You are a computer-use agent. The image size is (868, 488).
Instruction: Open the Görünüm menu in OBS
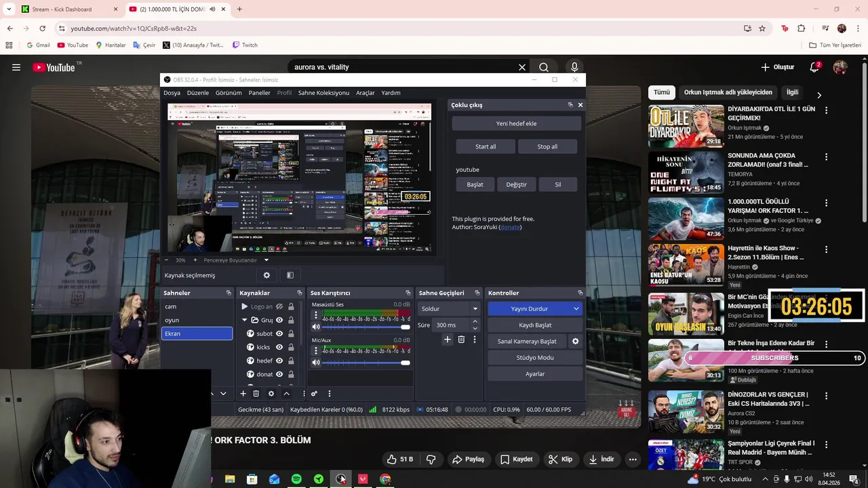click(x=229, y=93)
